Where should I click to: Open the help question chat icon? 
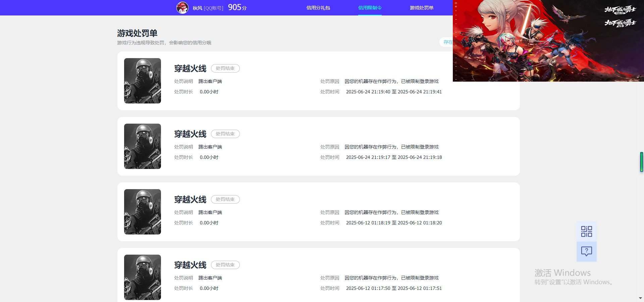(586, 251)
